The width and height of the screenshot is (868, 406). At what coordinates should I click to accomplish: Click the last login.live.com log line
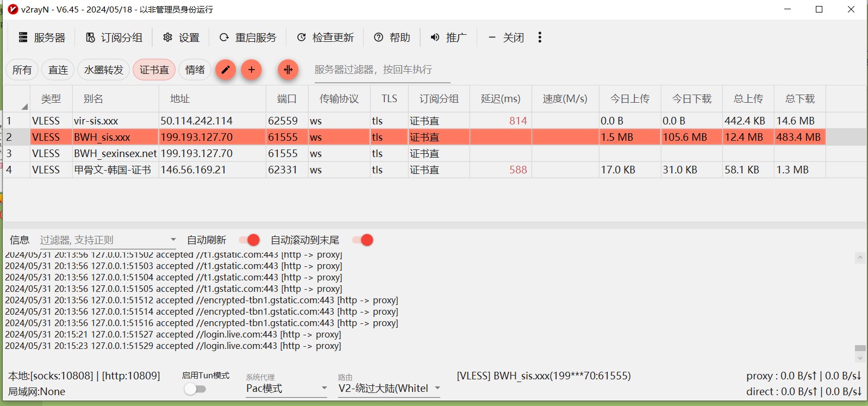[x=173, y=346]
